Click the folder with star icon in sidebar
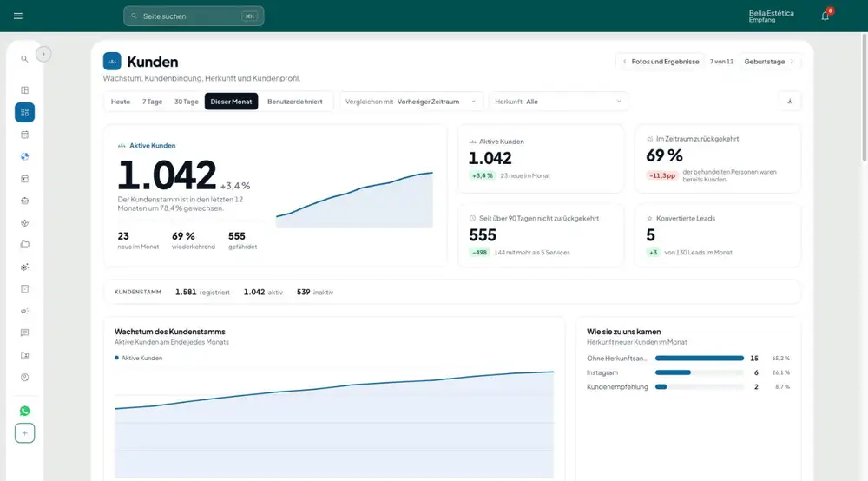The height and width of the screenshot is (481, 868). click(24, 355)
